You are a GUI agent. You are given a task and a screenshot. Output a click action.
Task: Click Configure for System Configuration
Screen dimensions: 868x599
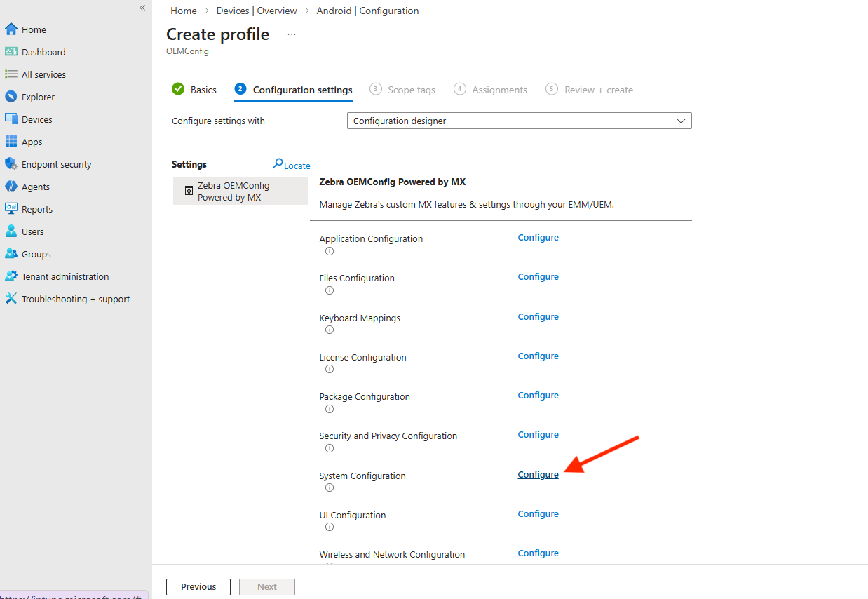click(x=538, y=475)
